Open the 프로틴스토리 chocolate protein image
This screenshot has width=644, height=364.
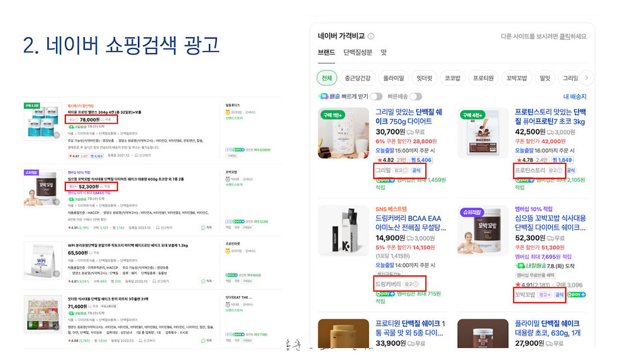(x=483, y=133)
